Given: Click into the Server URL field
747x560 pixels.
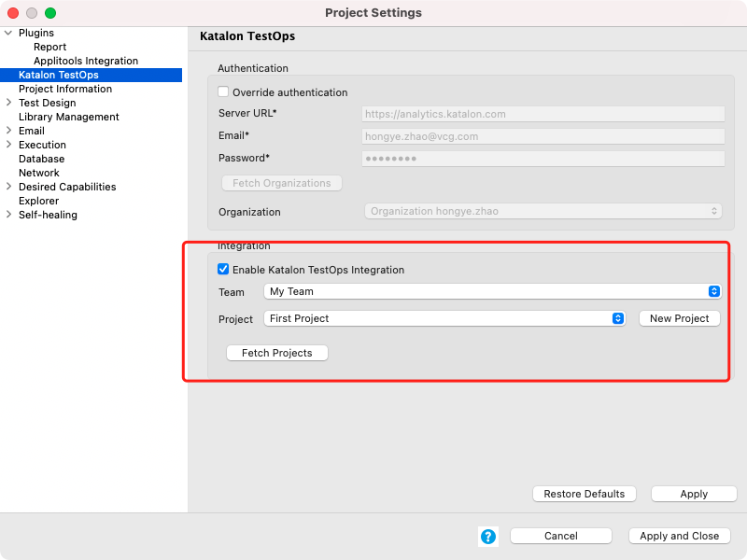Looking at the screenshot, I should pyautogui.click(x=543, y=114).
